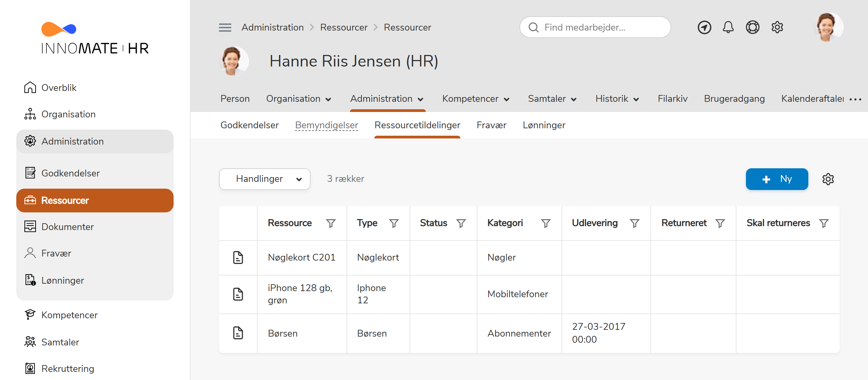Switch to the Brugeradgang tab

pyautogui.click(x=734, y=99)
